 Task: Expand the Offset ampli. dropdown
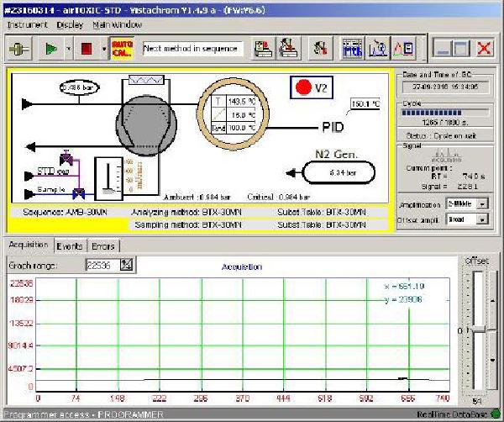482,219
